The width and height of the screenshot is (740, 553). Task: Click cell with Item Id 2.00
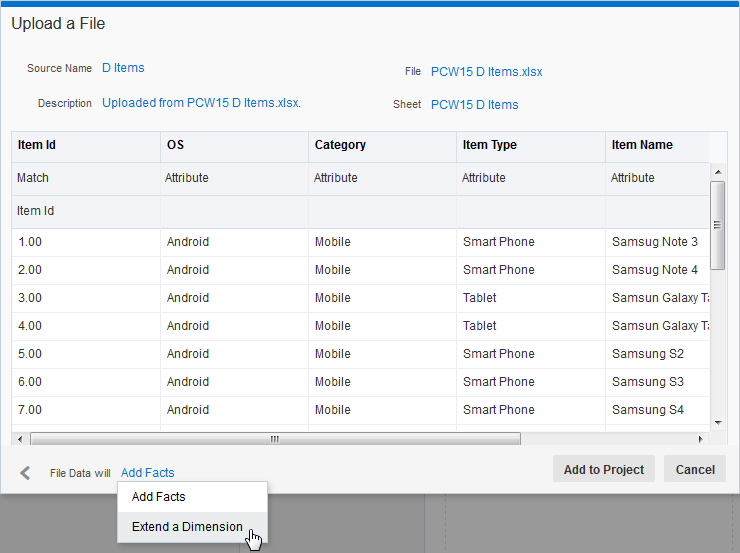(x=86, y=270)
